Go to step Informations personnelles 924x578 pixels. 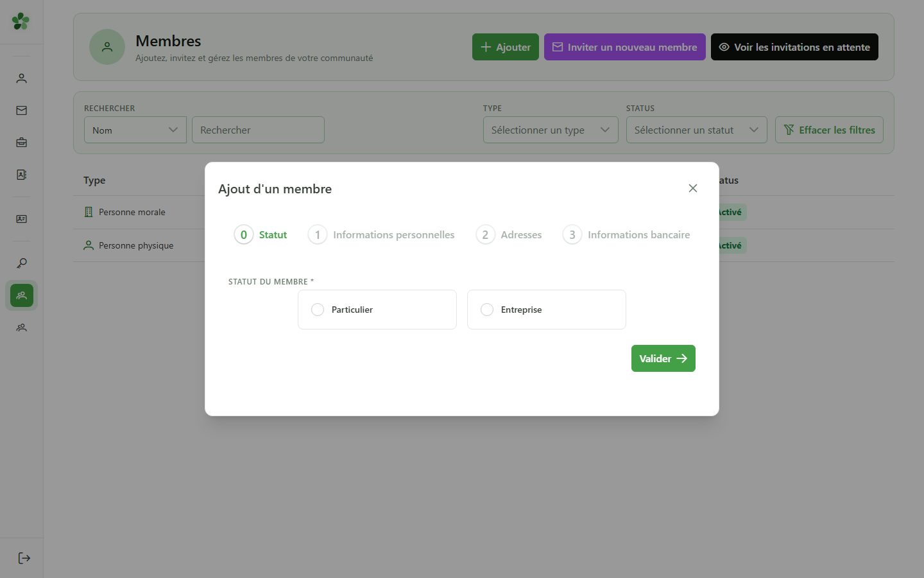pos(381,234)
